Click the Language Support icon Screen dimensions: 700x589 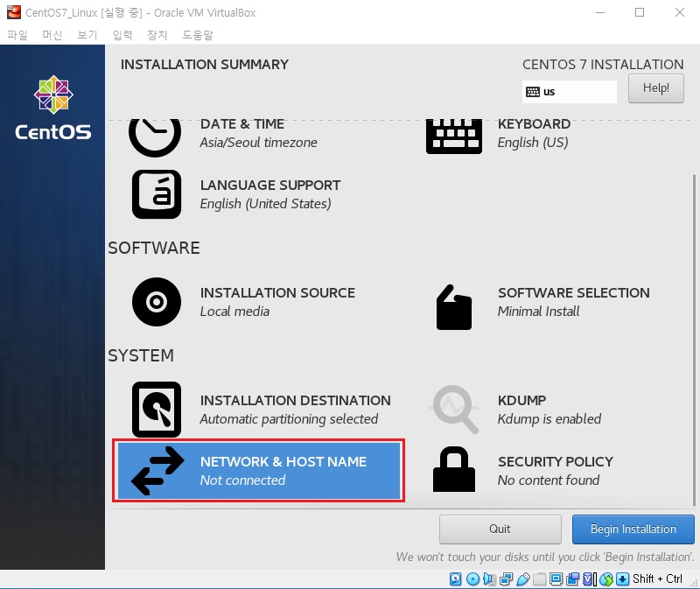point(157,194)
